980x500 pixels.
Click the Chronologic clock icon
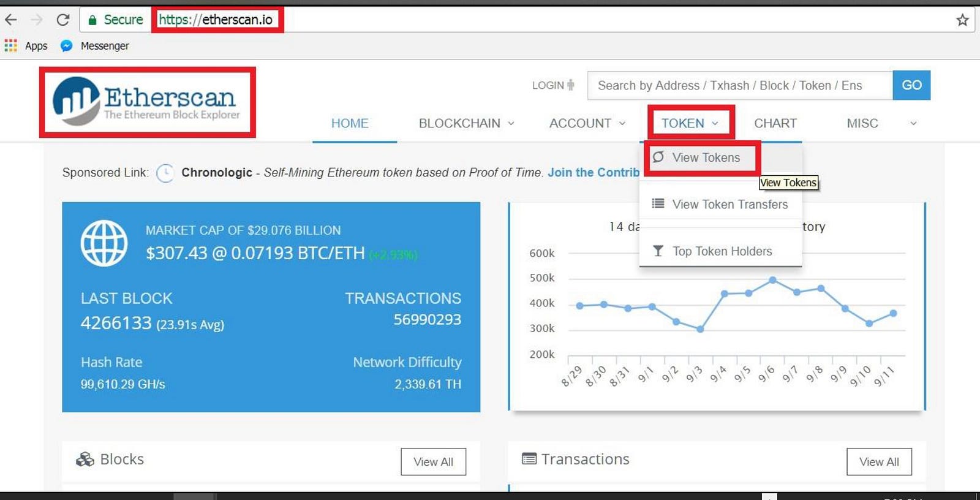point(165,173)
